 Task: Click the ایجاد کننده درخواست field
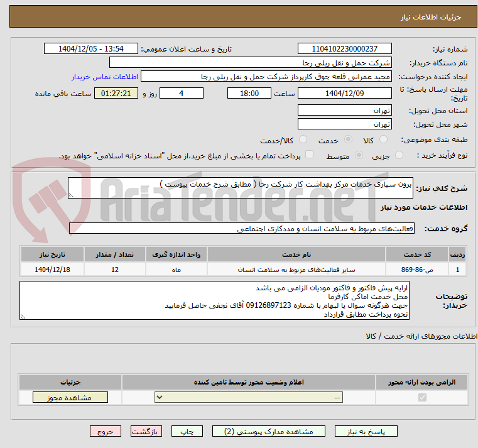pyautogui.click(x=266, y=77)
